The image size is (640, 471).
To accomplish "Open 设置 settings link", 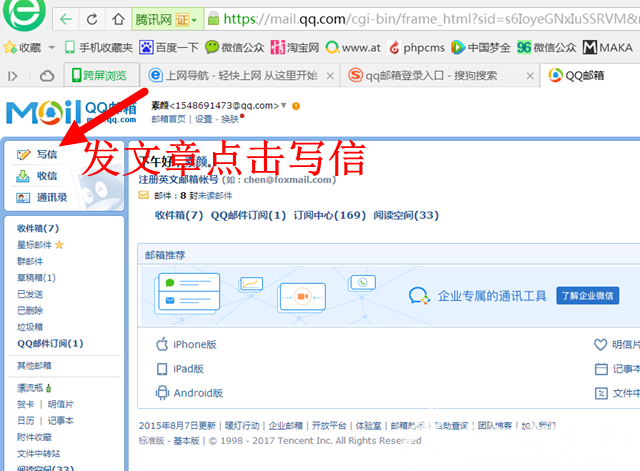I will (203, 119).
